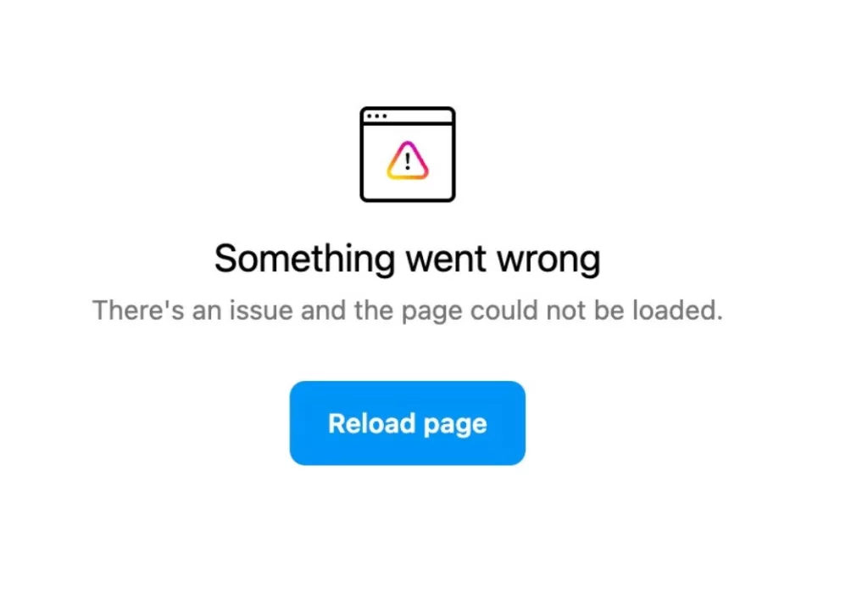Click the word page in gray description
868x593 pixels.
tap(431, 312)
